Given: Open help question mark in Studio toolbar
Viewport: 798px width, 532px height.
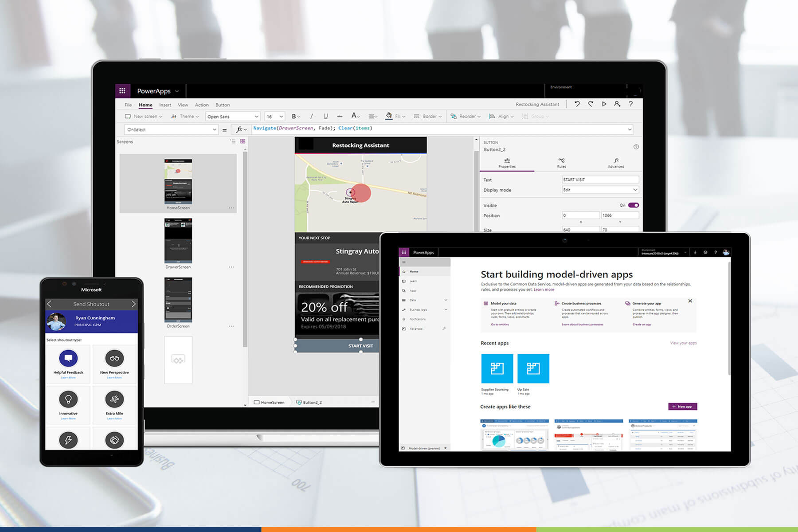Looking at the screenshot, I should (x=630, y=104).
